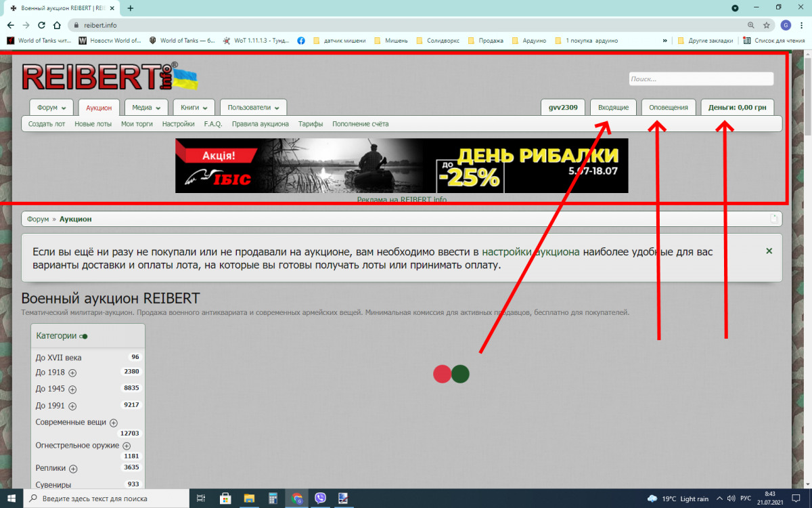
Task: Expand the Огнестрельное оружие category
Action: 126,446
